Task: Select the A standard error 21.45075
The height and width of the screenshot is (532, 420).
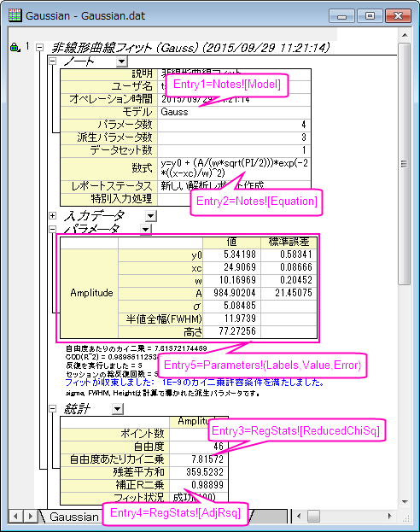Action: [x=289, y=293]
